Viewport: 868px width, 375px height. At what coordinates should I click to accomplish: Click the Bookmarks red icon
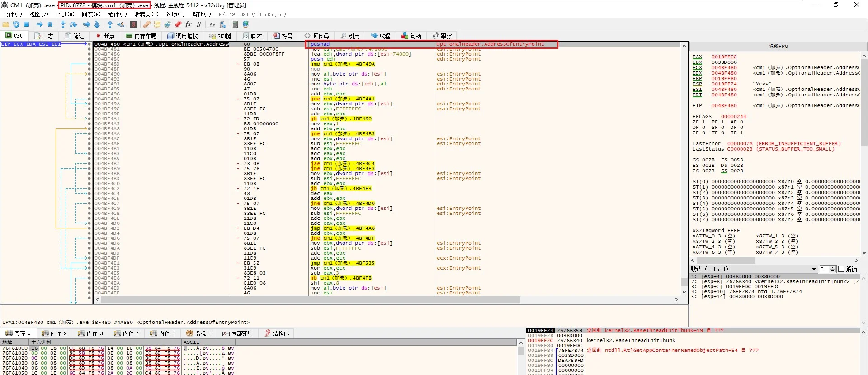[178, 24]
